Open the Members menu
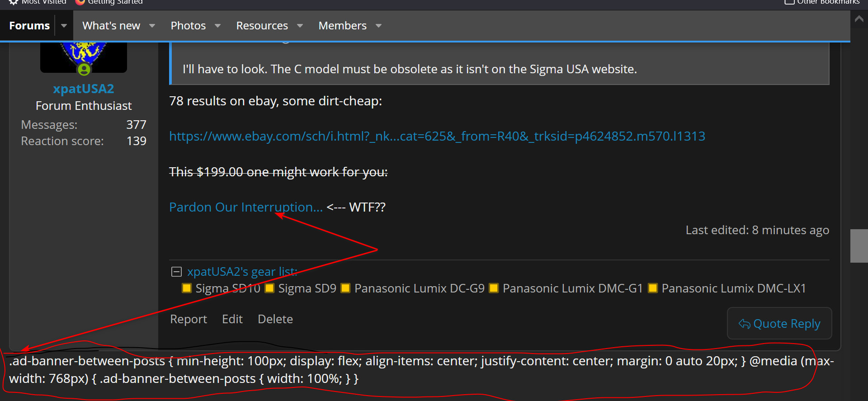 (343, 26)
